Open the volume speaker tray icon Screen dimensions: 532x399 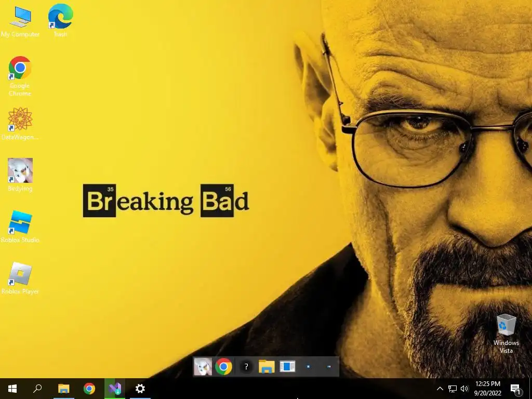464,389
